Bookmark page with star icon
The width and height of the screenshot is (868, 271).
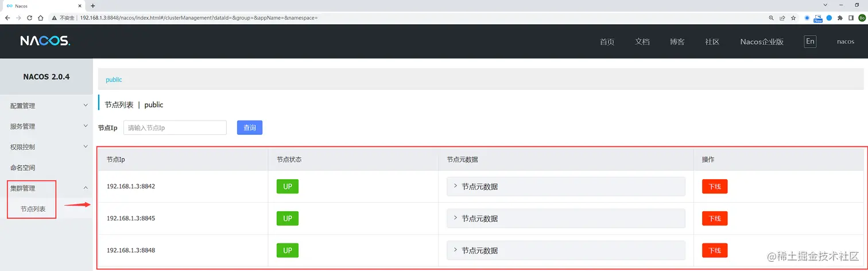tap(793, 18)
